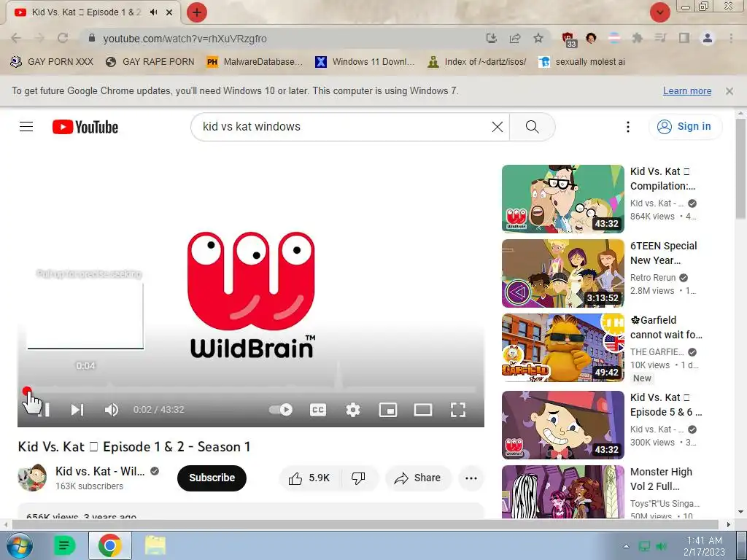The height and width of the screenshot is (560, 747).
Task: Open Chrome profile avatar
Action: coord(708,38)
